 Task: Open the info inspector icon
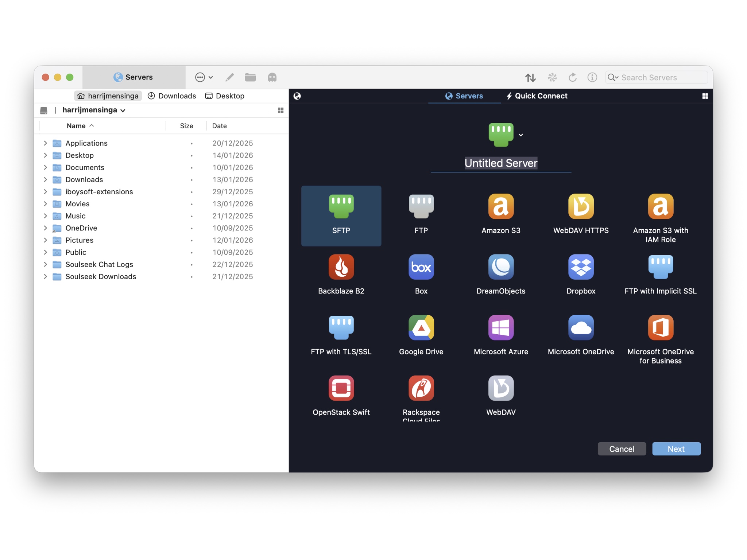click(592, 77)
